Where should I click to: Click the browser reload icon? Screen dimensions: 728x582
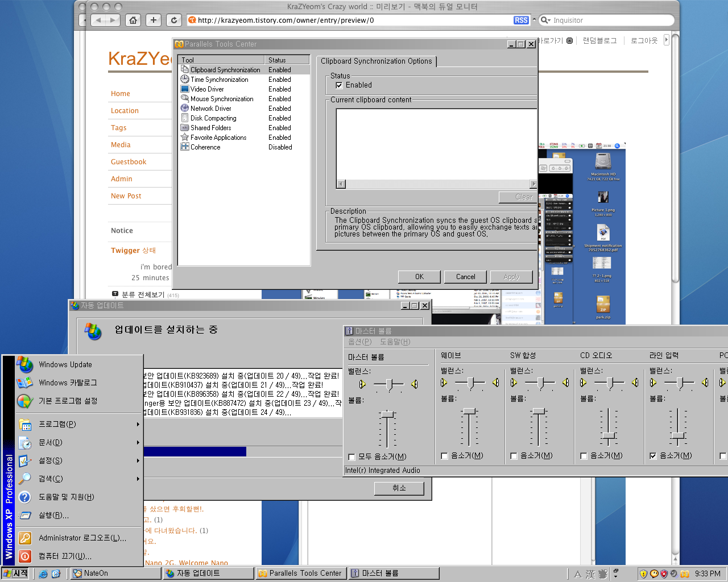pos(174,20)
